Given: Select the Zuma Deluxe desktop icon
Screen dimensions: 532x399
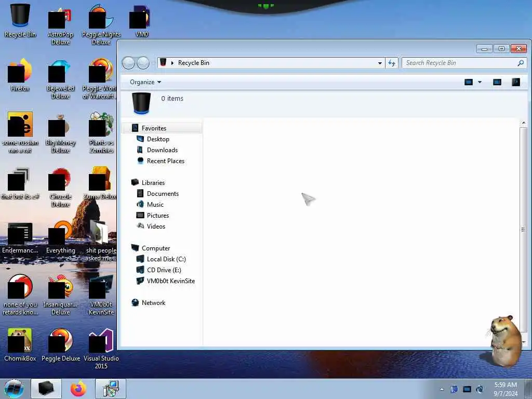Looking at the screenshot, I should pyautogui.click(x=100, y=183).
